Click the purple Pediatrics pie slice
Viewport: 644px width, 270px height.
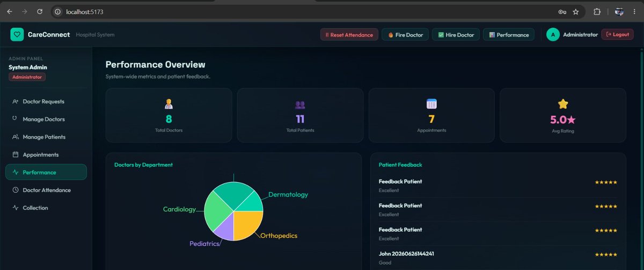click(x=225, y=228)
